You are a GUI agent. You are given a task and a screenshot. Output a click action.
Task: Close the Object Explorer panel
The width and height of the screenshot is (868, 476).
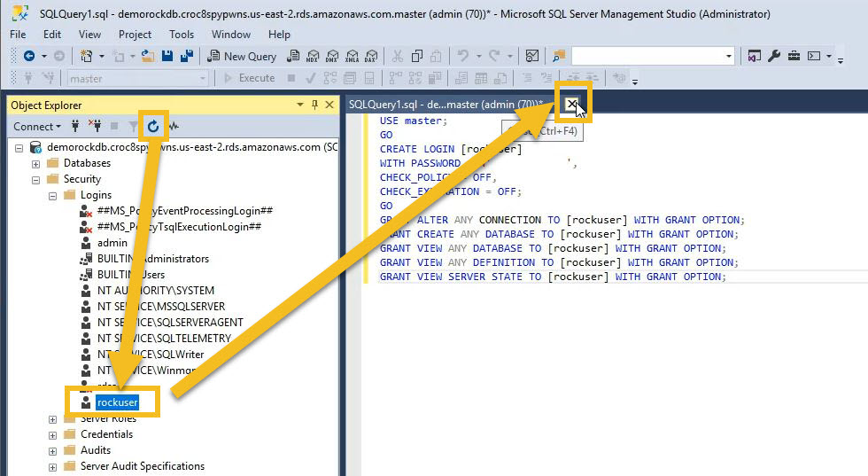click(x=329, y=105)
